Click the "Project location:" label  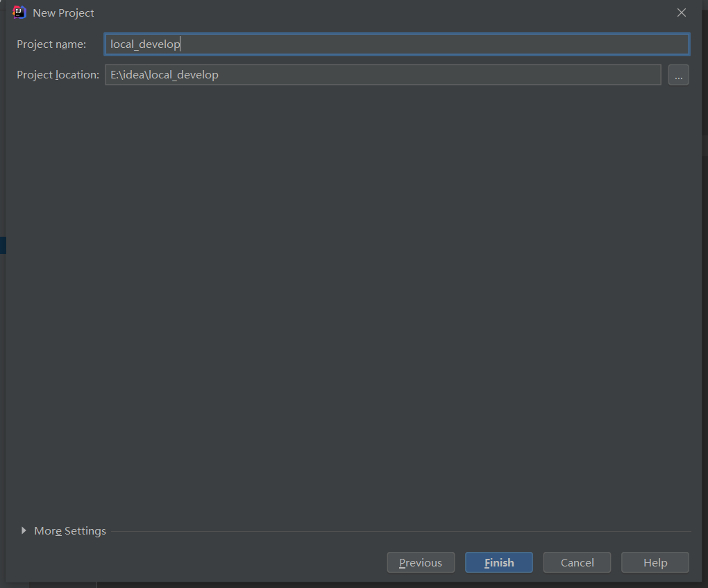(58, 74)
